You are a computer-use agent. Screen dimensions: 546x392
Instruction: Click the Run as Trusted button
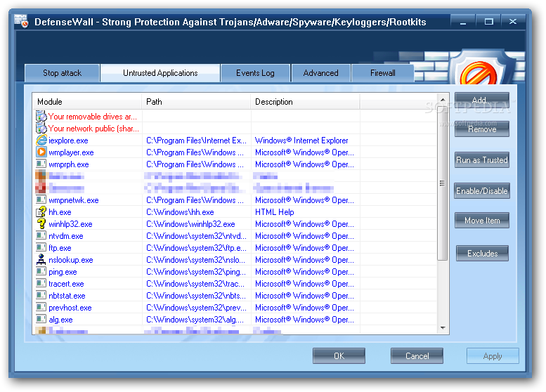pyautogui.click(x=482, y=159)
